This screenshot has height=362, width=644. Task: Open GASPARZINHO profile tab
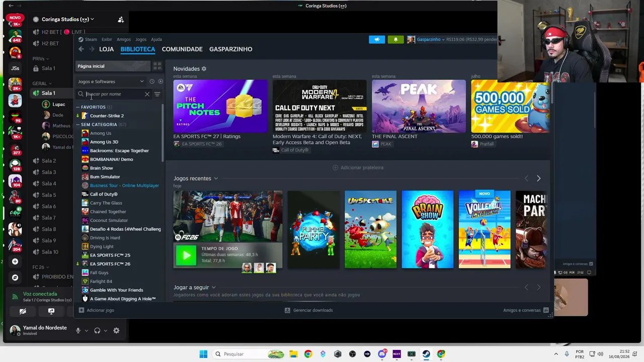coord(231,49)
